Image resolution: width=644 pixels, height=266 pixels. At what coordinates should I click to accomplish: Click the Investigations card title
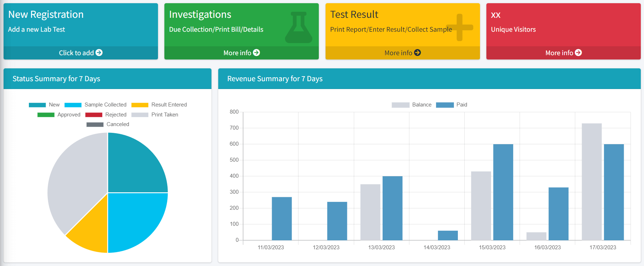click(x=200, y=14)
